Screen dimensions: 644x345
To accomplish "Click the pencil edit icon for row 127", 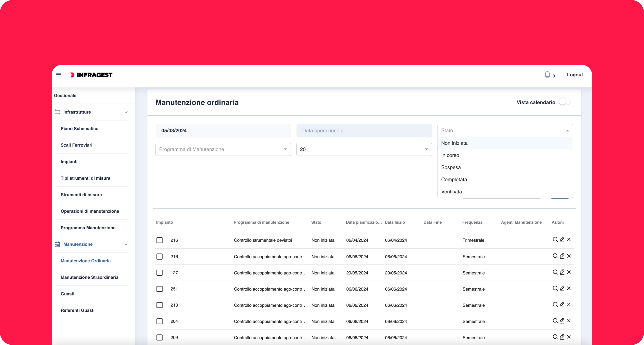I will coord(562,272).
